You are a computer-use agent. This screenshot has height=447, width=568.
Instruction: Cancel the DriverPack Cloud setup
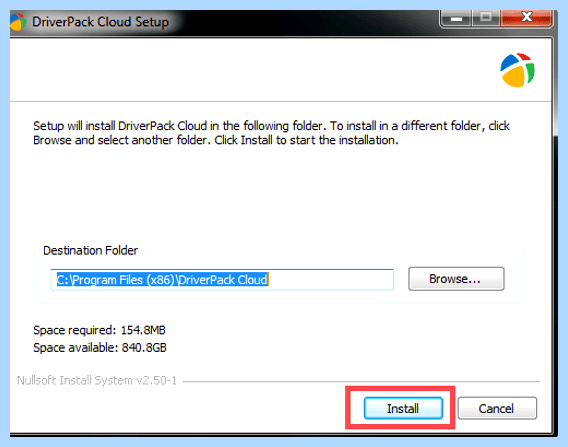pos(497,408)
